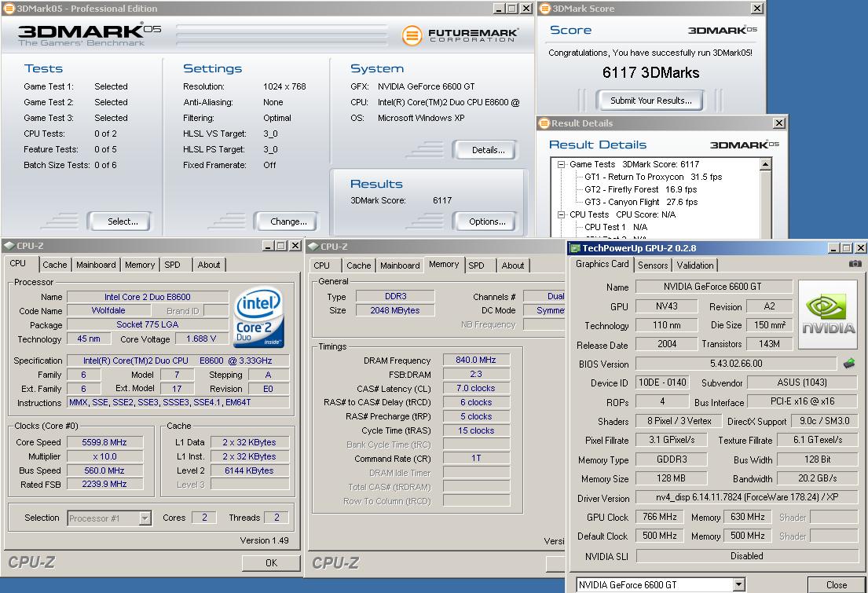The height and width of the screenshot is (593, 868).
Task: Click the Futuremark Corporation logo
Action: (x=460, y=35)
